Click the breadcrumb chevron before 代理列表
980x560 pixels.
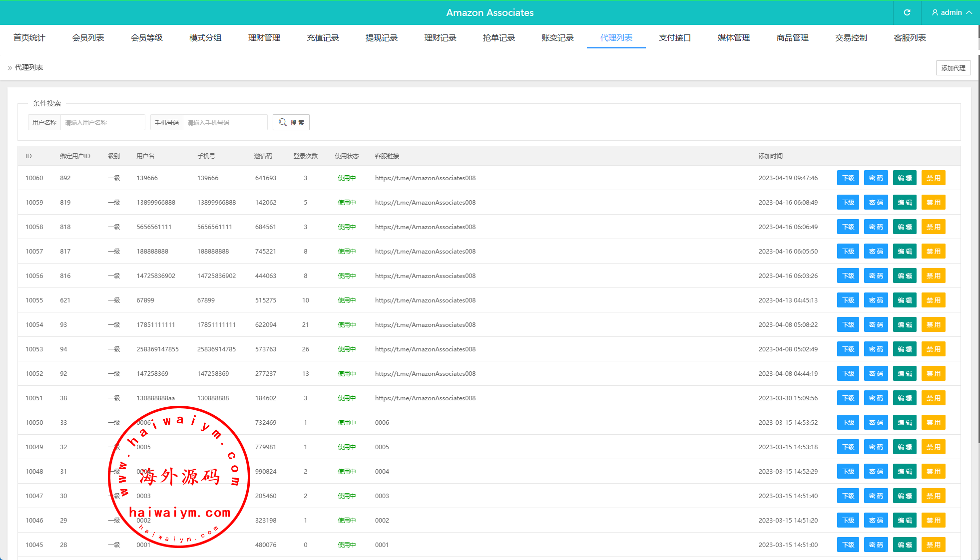click(9, 68)
